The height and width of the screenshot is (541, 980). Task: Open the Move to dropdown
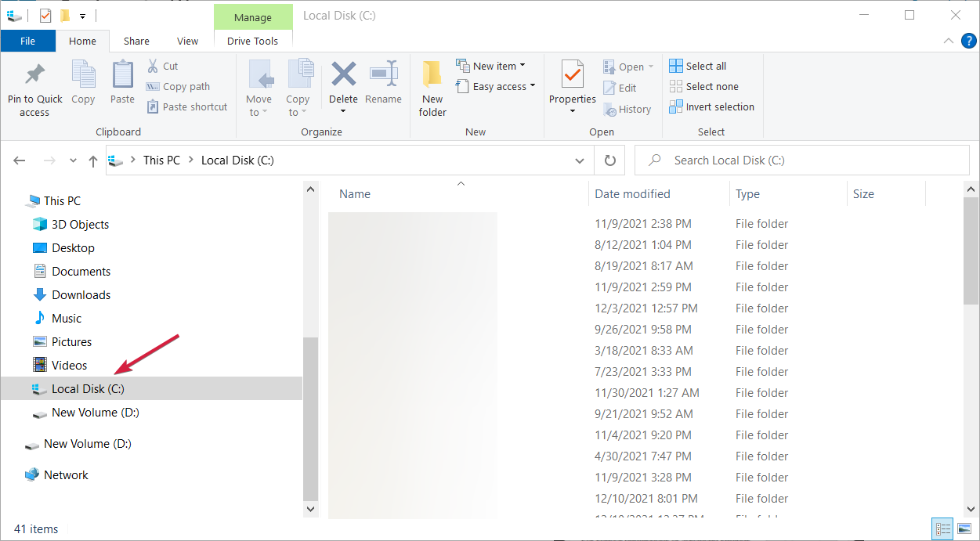(x=259, y=88)
